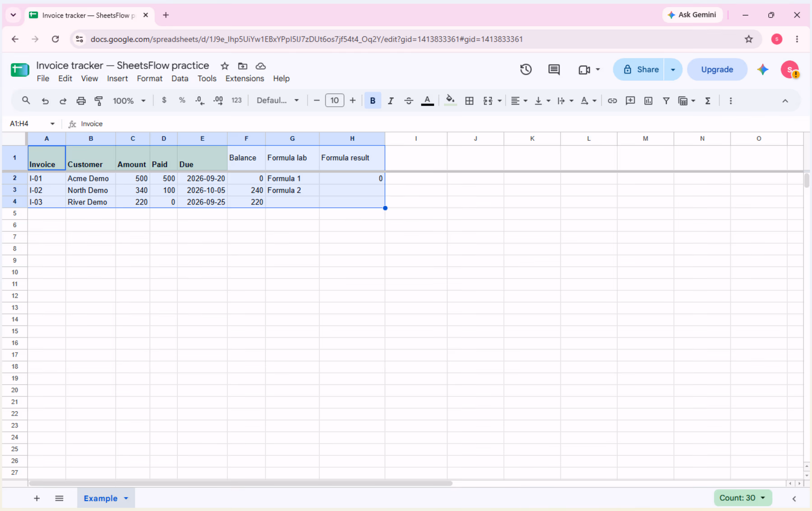Open the Default font dropdown
This screenshot has height=511, width=812.
278,100
